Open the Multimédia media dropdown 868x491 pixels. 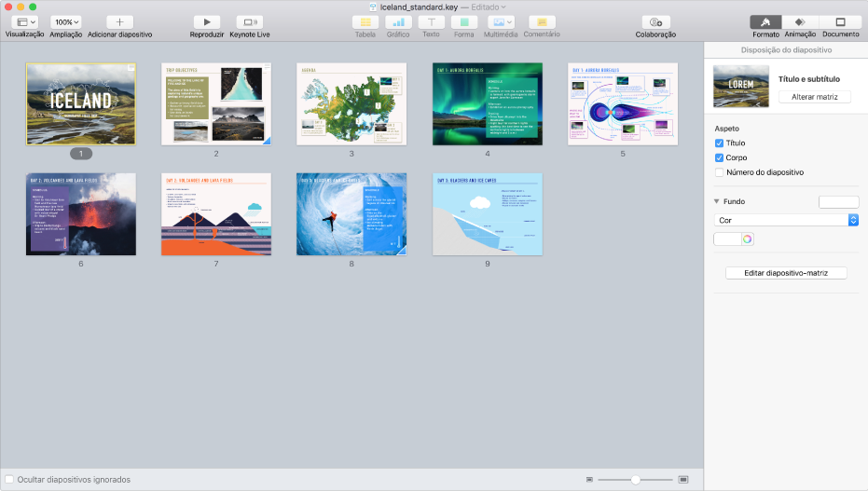[501, 22]
